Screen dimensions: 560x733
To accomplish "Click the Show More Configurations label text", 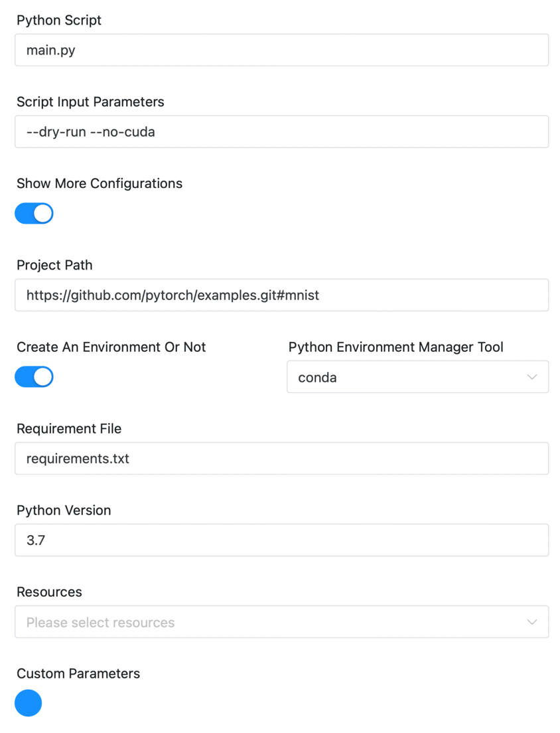I will [100, 184].
